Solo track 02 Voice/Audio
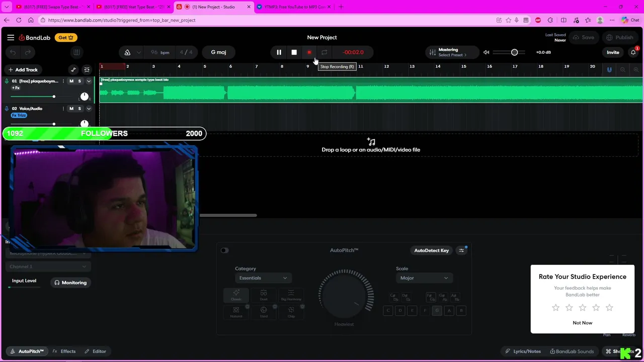Viewport: 644px width, 362px height. pyautogui.click(x=79, y=109)
